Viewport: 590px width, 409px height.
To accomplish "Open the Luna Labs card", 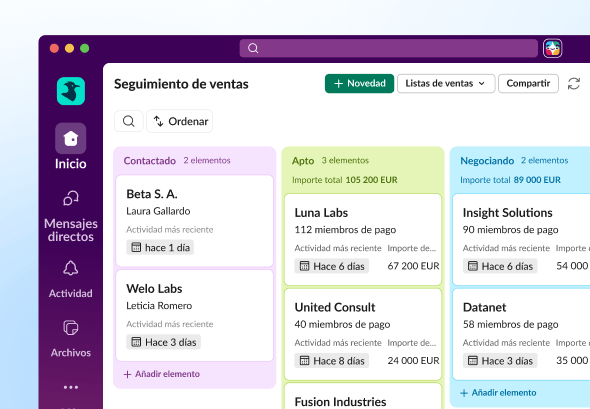I will 363,240.
